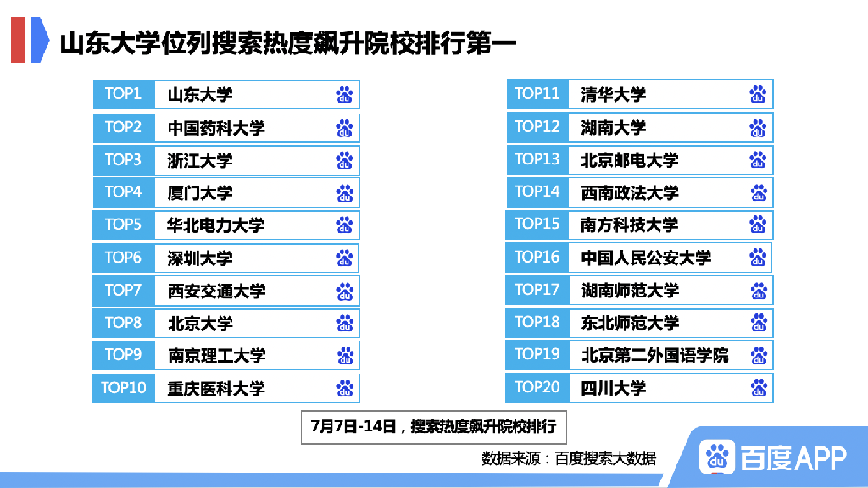The image size is (868, 488).
Task: Select the TOP13 rank label
Action: [537, 159]
